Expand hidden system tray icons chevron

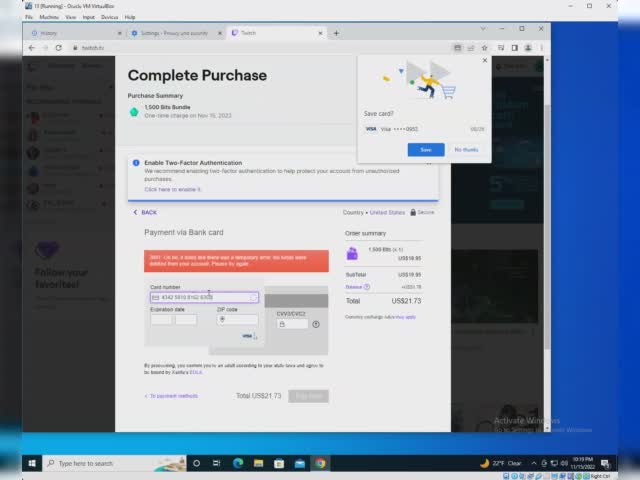pos(534,463)
